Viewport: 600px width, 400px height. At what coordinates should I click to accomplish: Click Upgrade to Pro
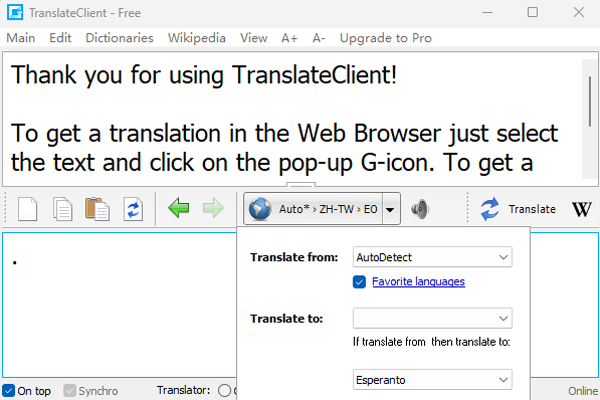386,38
